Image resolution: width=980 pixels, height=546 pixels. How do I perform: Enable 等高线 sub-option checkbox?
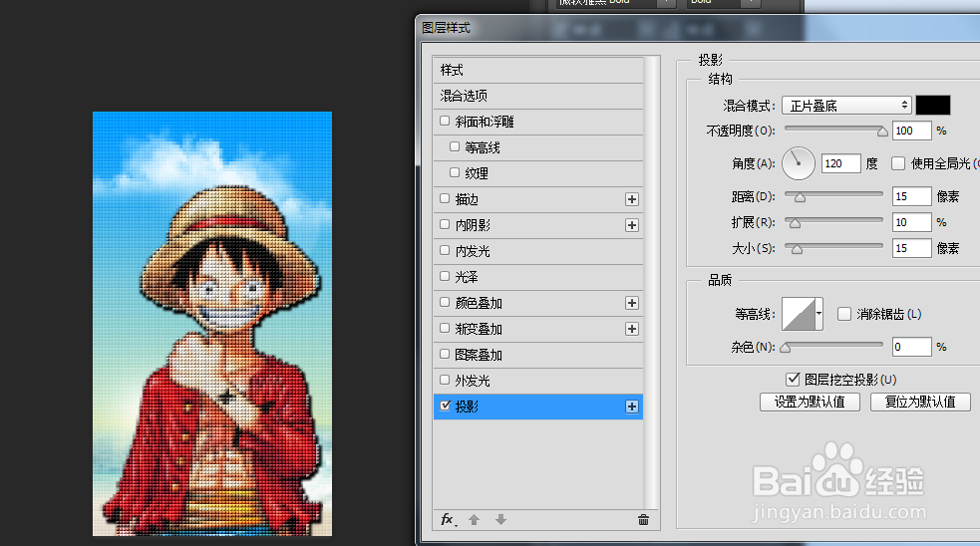[x=455, y=146]
